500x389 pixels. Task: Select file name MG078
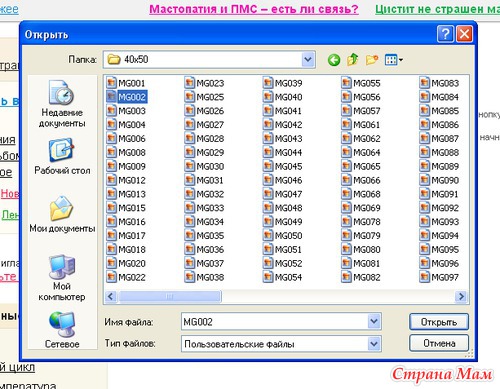click(367, 222)
